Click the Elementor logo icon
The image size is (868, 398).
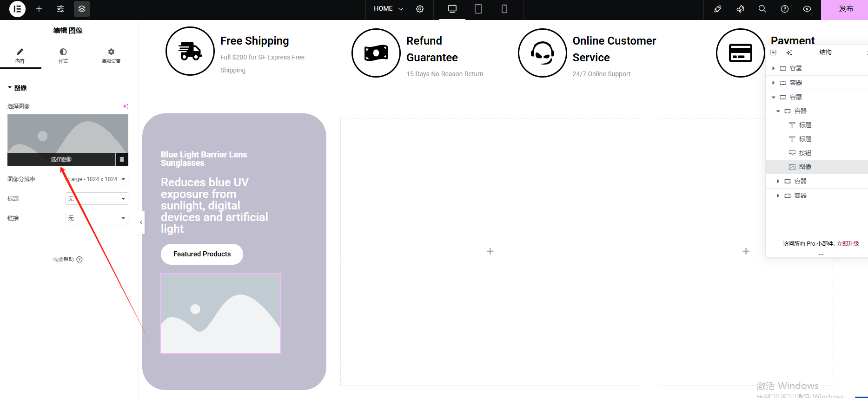17,9
